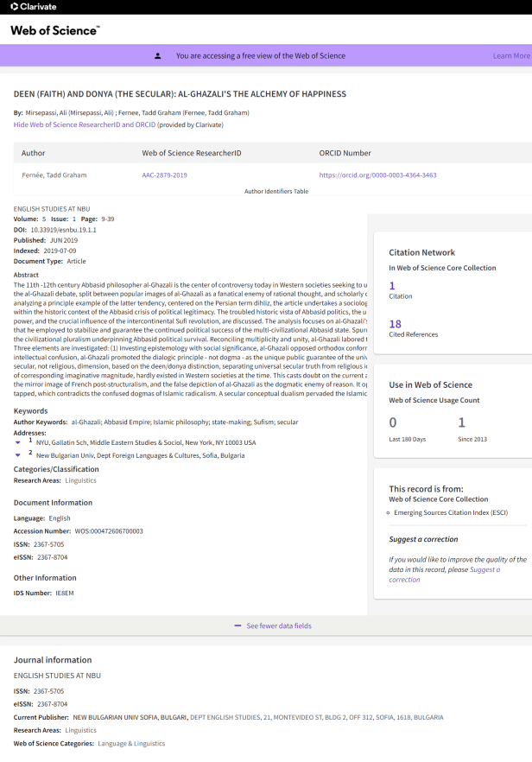Click the Citation Network heading

point(421,252)
